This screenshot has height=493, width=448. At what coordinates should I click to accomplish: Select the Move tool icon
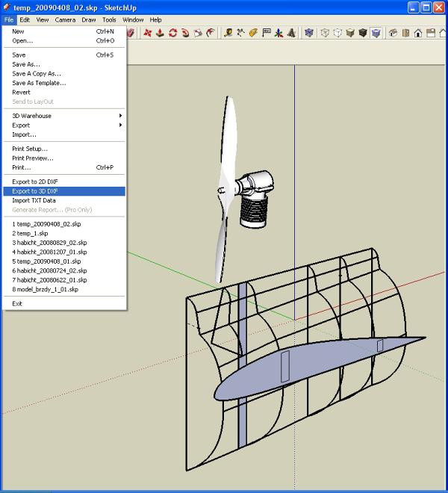pyautogui.click(x=147, y=33)
